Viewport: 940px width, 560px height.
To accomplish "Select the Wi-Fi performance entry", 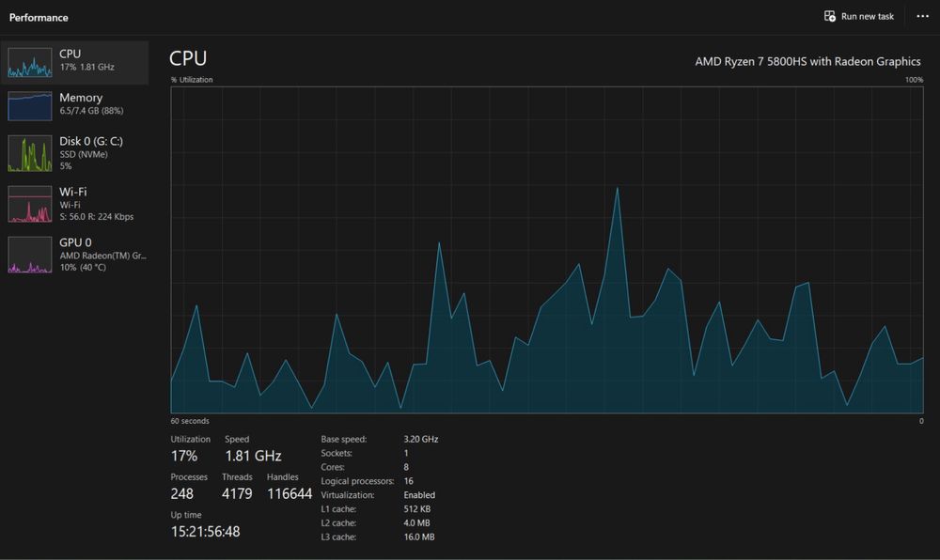I will (74, 204).
